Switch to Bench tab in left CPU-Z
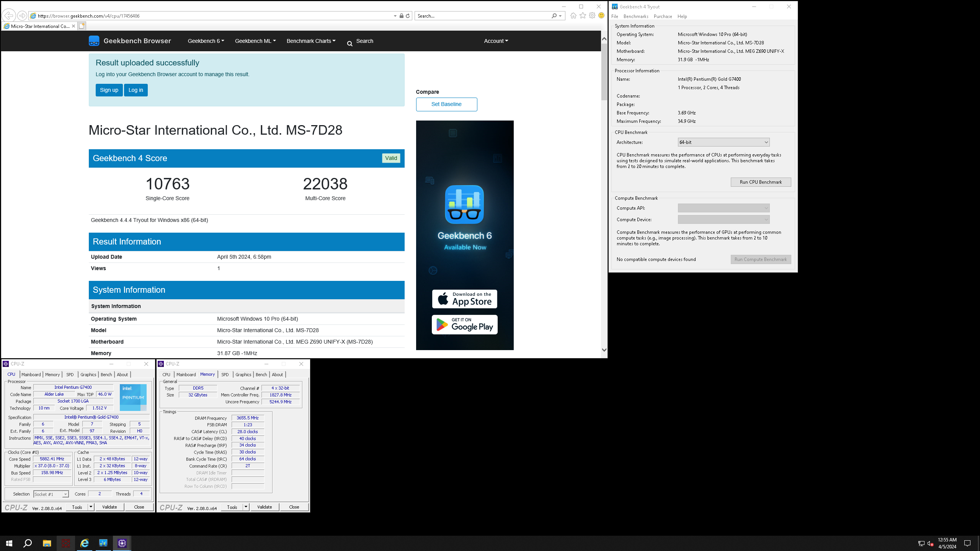This screenshot has width=980, height=551. (106, 375)
